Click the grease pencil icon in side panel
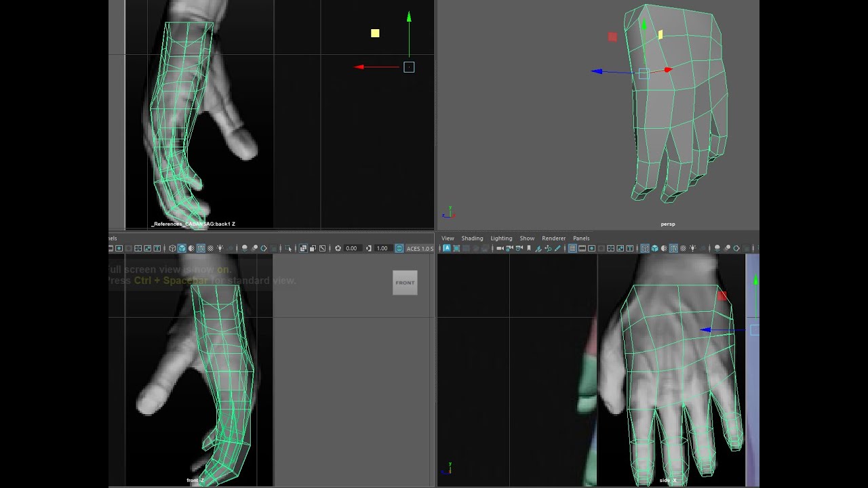Viewport: 868px width, 488px height. pyautogui.click(x=557, y=248)
